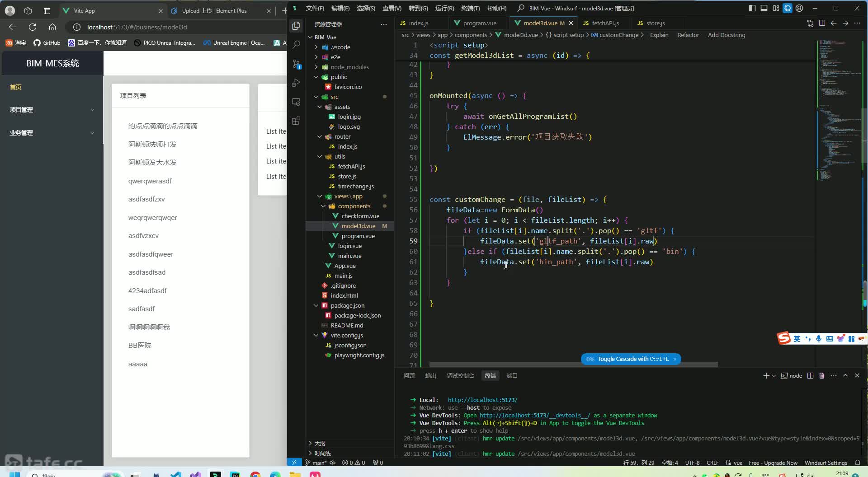The height and width of the screenshot is (477, 868).
Task: Switch to fetchAPI.js editor tab
Action: (605, 23)
